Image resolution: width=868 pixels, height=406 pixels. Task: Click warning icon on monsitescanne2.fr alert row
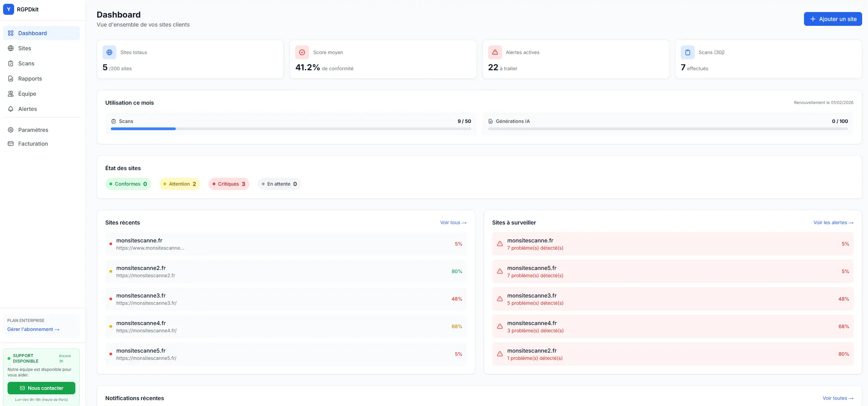coord(500,354)
